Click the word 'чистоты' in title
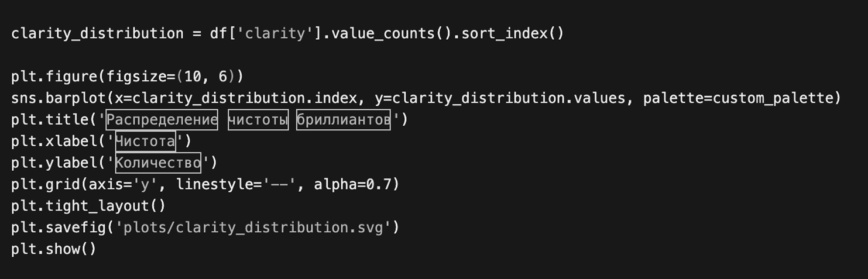The image size is (868, 279). (x=258, y=120)
